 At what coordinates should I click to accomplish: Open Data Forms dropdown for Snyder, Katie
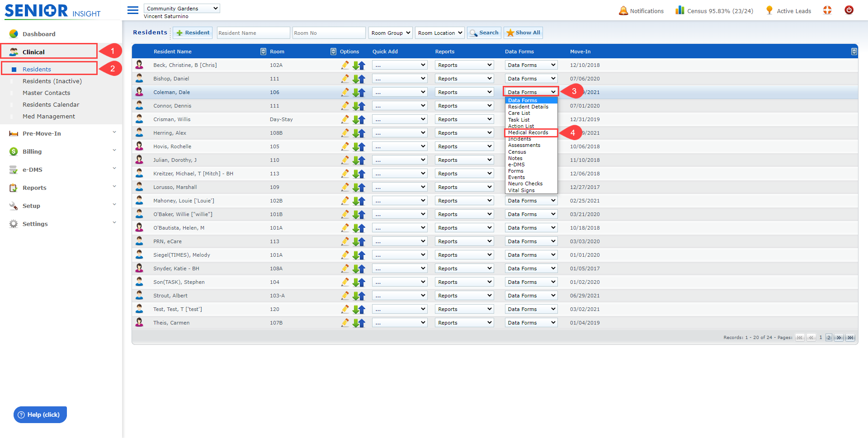tap(531, 268)
